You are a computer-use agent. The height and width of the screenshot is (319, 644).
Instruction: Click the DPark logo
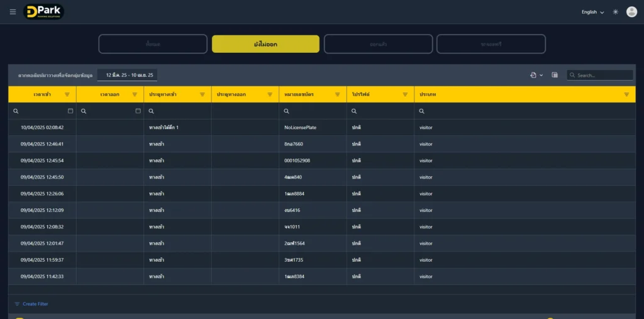click(x=43, y=12)
